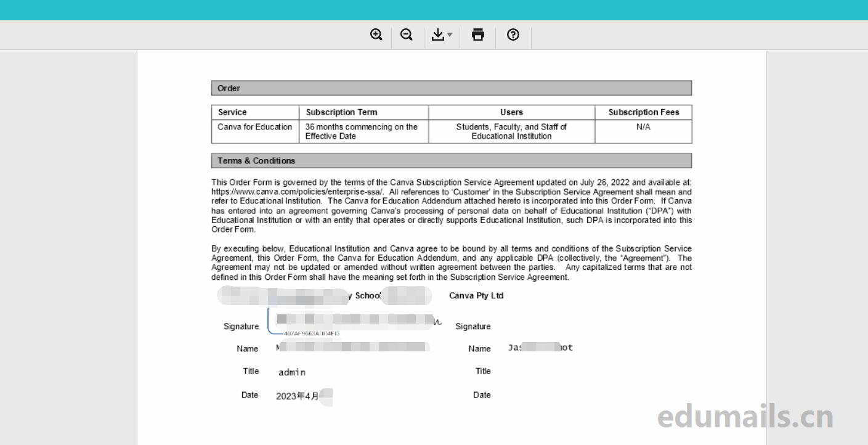Click the Terms & Conditions header
Viewport: 868px width, 445px height.
(x=452, y=160)
